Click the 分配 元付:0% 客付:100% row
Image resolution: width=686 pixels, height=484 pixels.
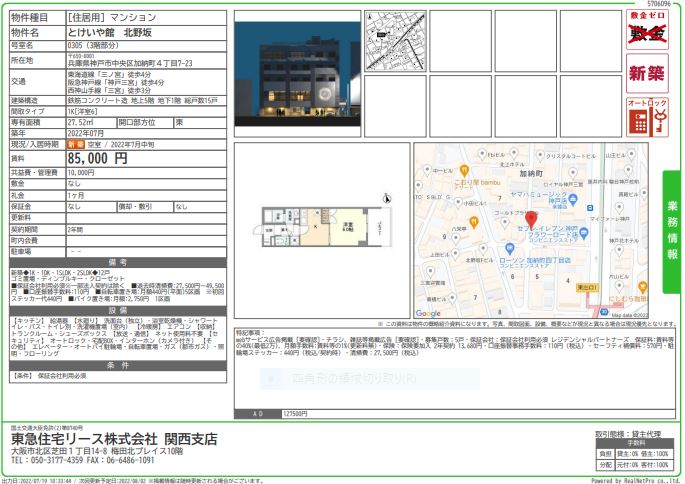click(635, 464)
